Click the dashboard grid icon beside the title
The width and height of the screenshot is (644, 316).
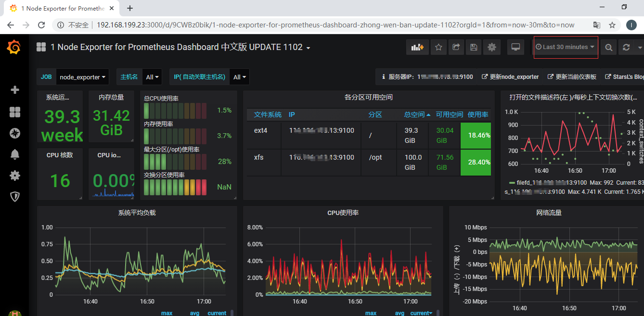click(x=41, y=47)
